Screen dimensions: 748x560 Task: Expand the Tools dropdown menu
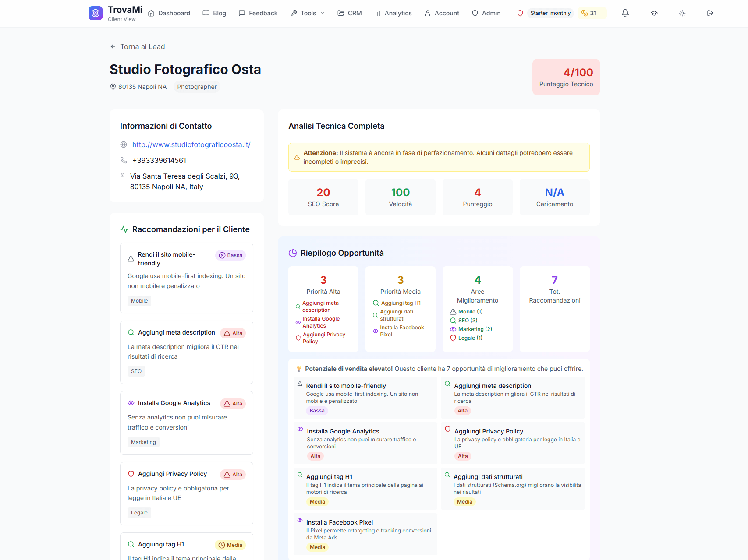pyautogui.click(x=308, y=13)
